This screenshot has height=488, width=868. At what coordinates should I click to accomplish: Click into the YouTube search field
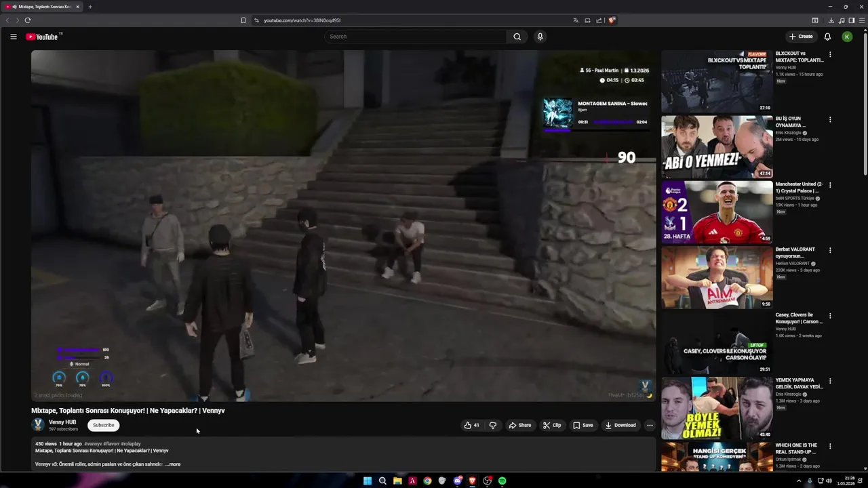[x=415, y=37]
